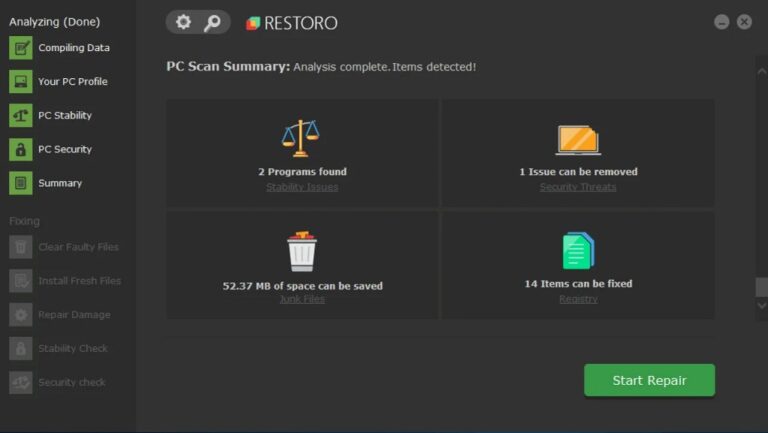Screen dimensions: 768x433
Task: Select Security check step label
Action: pyautogui.click(x=72, y=382)
